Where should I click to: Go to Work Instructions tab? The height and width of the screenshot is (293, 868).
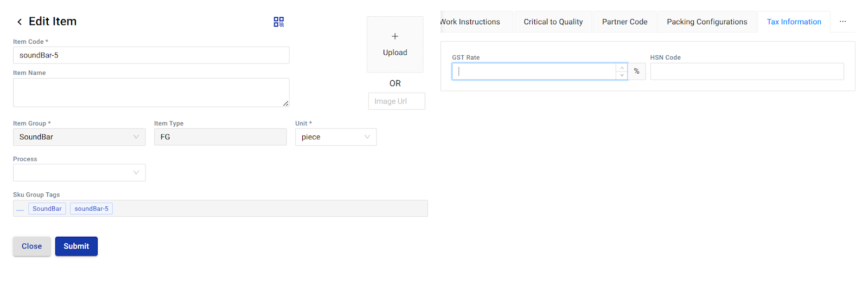(472, 22)
